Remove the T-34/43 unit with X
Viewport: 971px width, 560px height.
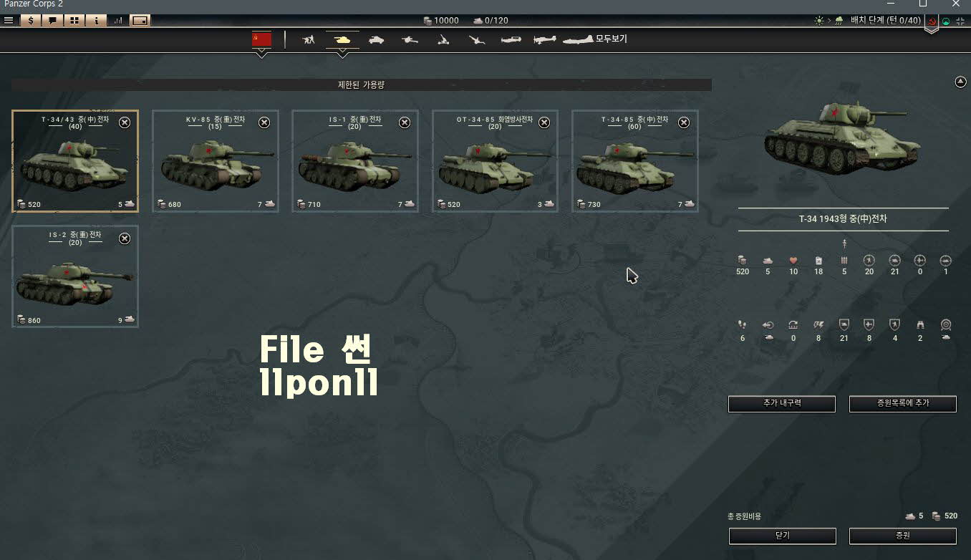click(x=125, y=122)
